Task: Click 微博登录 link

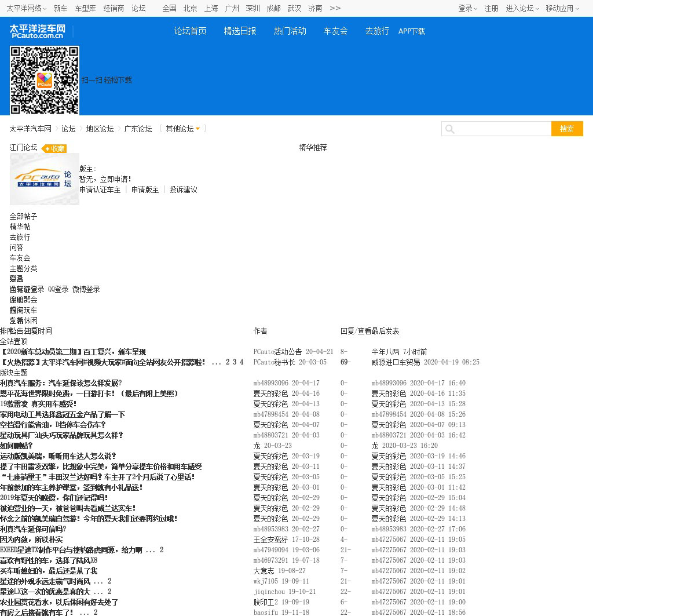Action: [x=86, y=289]
